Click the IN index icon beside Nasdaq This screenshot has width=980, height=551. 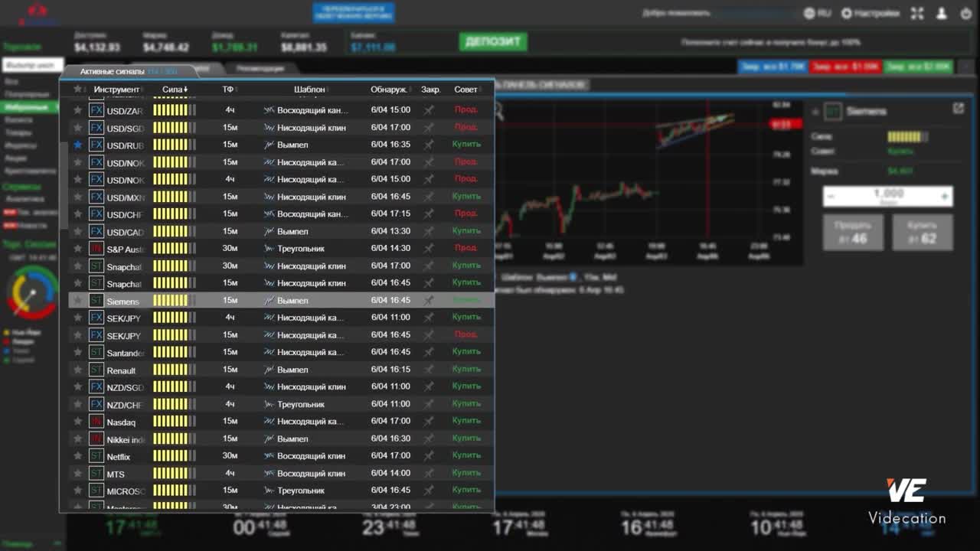(x=96, y=422)
